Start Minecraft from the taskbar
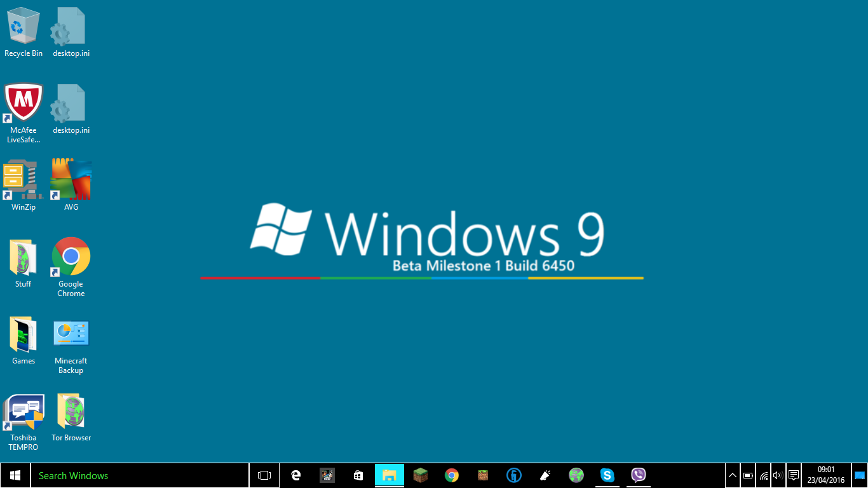The height and width of the screenshot is (488, 868). (x=420, y=475)
